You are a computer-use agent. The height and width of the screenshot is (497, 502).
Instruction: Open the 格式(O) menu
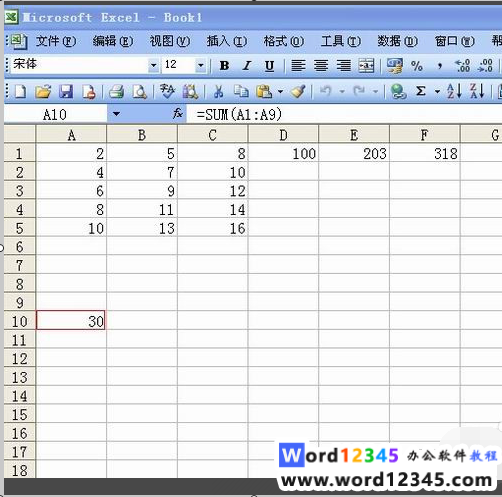[284, 41]
